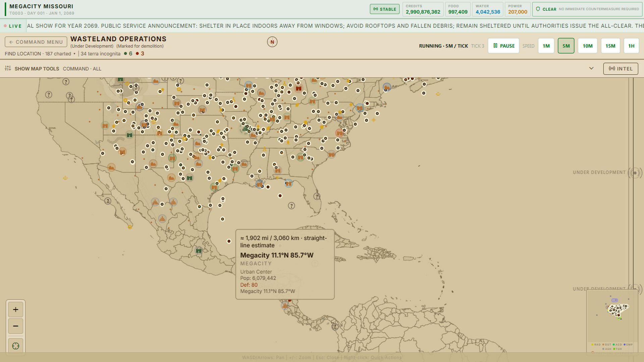This screenshot has width=644, height=362.
Task: Open the Clear countermeasure status box
Action: pos(587,9)
